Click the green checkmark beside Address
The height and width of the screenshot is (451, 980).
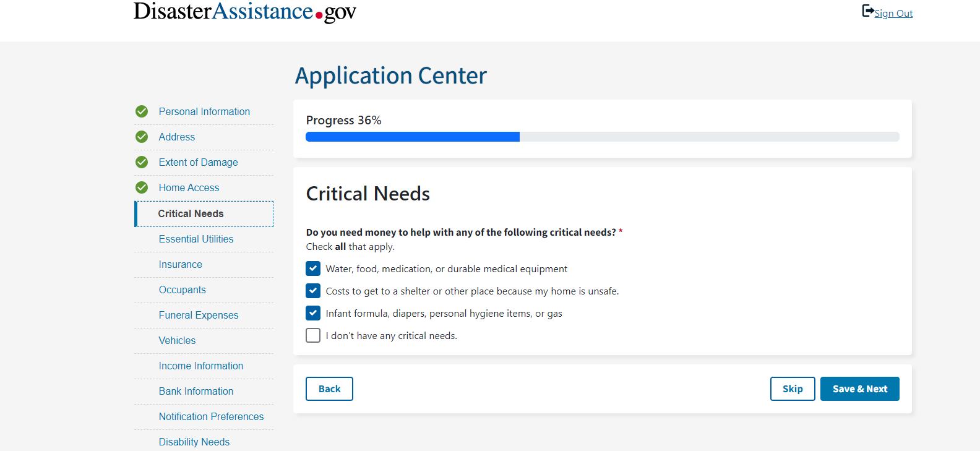[142, 137]
